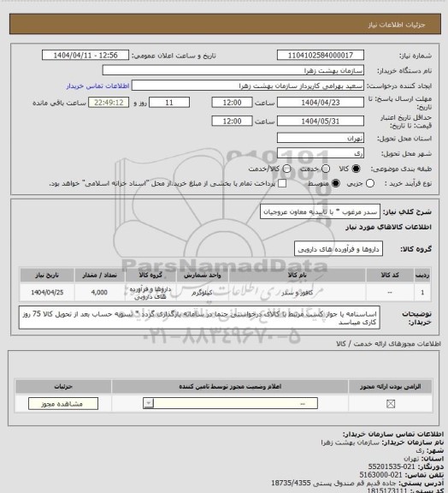The height and width of the screenshot is (493, 448).
Task: Click the نام کالا column header
Action: point(298,275)
